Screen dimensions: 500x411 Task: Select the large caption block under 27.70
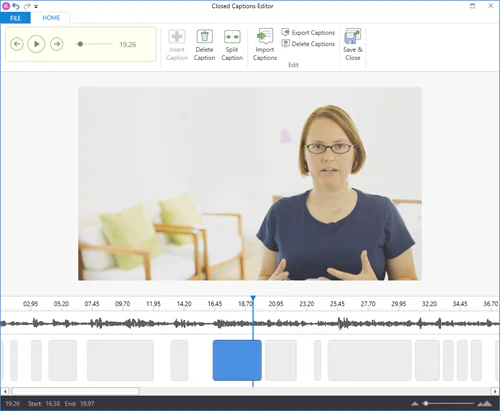click(x=370, y=360)
